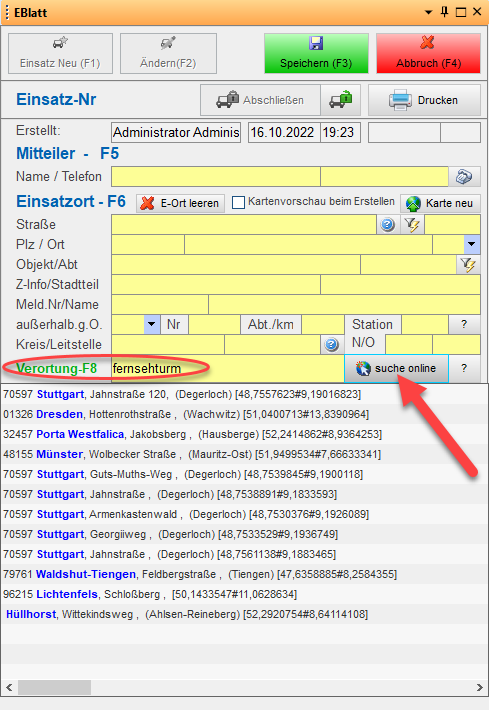Click Abbruch (F4) red button
The width and height of the screenshot is (489, 710).
(x=428, y=53)
